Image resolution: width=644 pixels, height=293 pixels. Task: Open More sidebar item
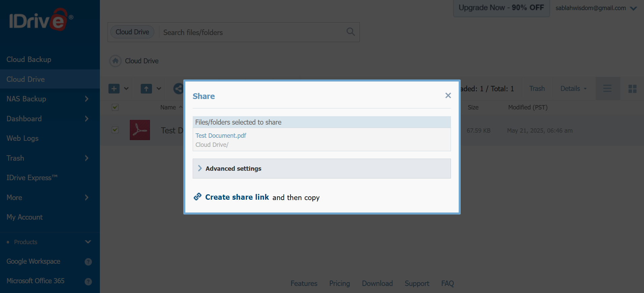pos(14,197)
